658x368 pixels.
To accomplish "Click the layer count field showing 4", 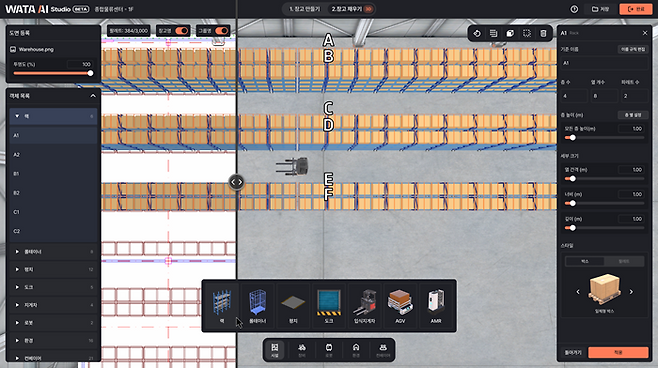I will click(x=574, y=96).
